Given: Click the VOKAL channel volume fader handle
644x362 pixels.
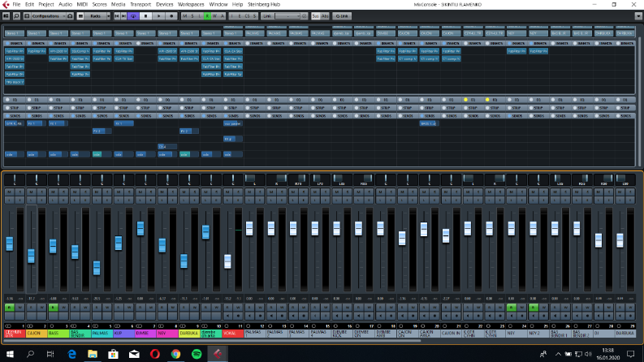Looking at the screenshot, I should 227,261.
